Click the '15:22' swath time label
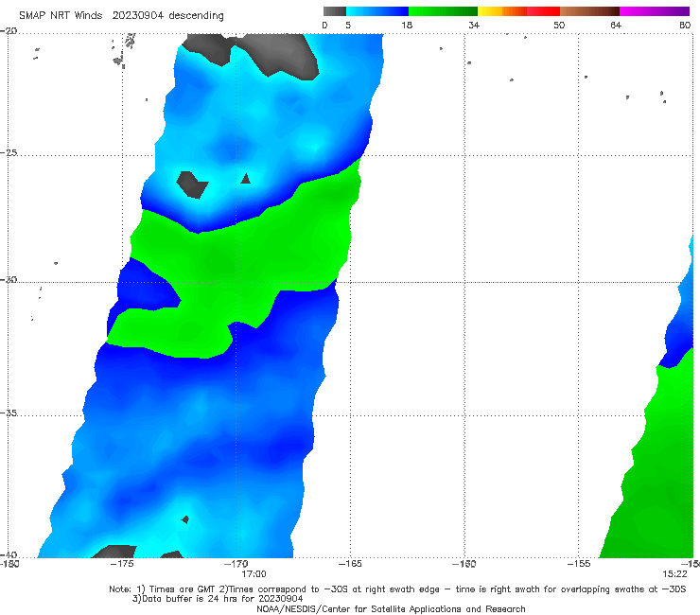The image size is (700, 615). pyautogui.click(x=674, y=574)
